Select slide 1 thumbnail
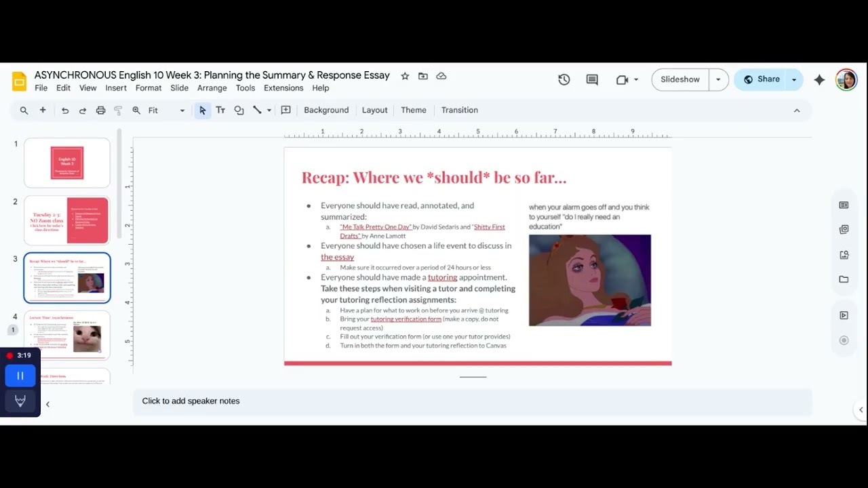Viewport: 868px width, 488px height. coord(67,163)
